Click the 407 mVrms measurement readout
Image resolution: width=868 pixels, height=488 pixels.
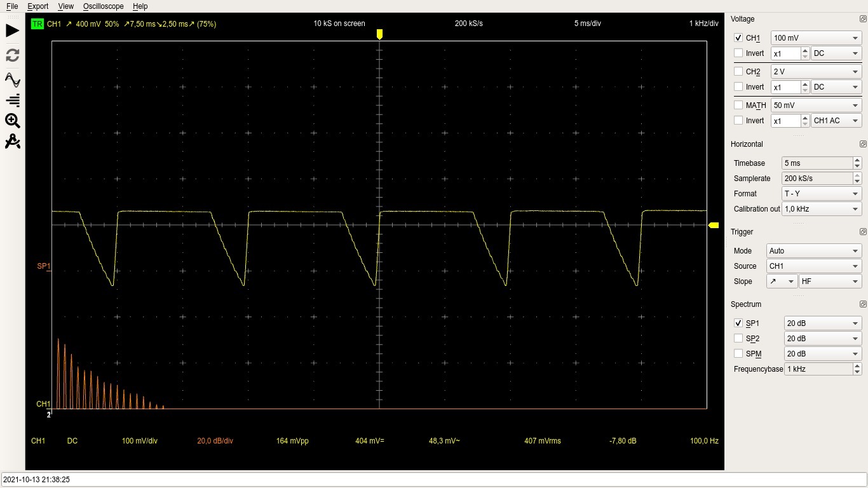point(543,441)
